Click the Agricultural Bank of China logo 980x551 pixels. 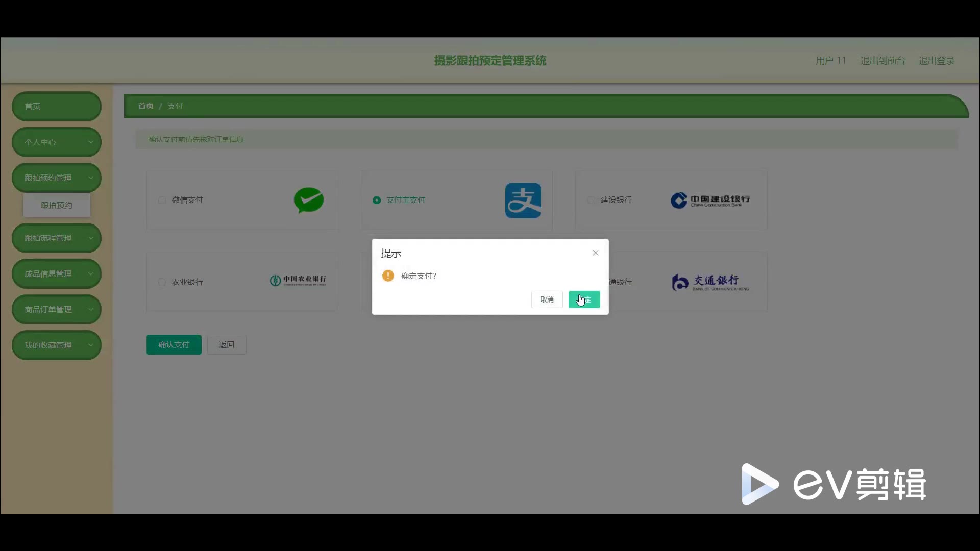click(298, 280)
